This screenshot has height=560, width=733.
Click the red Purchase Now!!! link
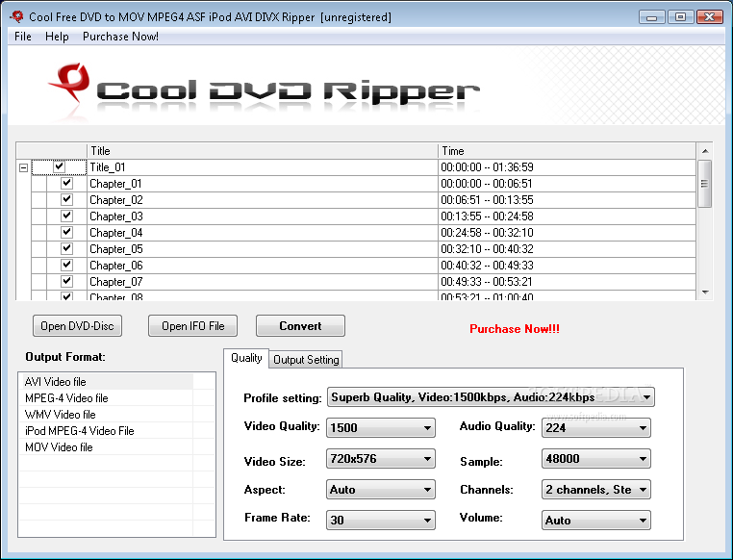point(515,329)
